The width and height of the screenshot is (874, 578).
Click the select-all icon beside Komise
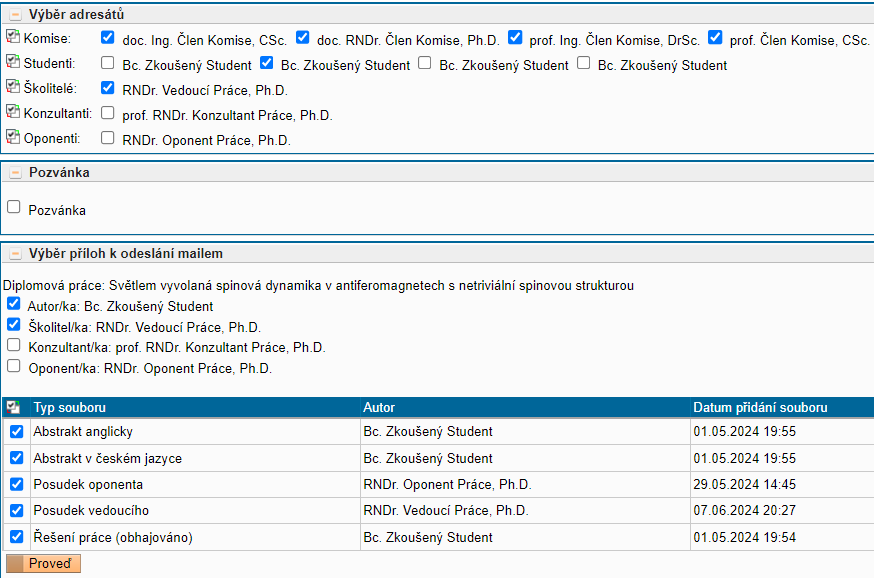(12, 37)
